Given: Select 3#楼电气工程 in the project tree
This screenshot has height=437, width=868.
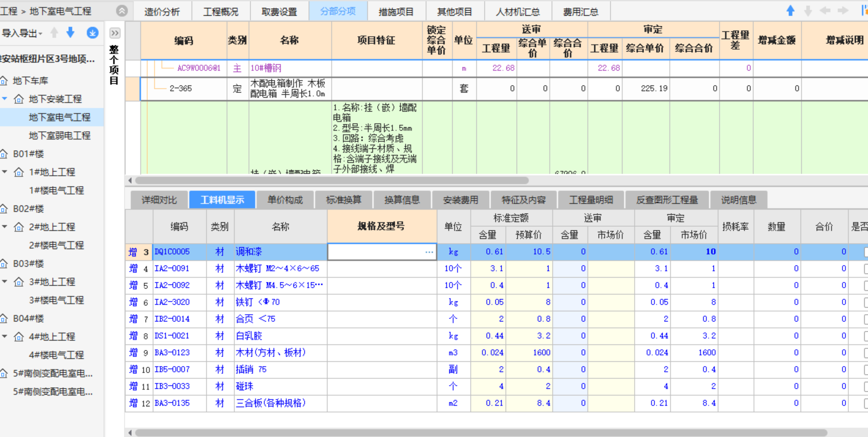Looking at the screenshot, I should (x=57, y=300).
